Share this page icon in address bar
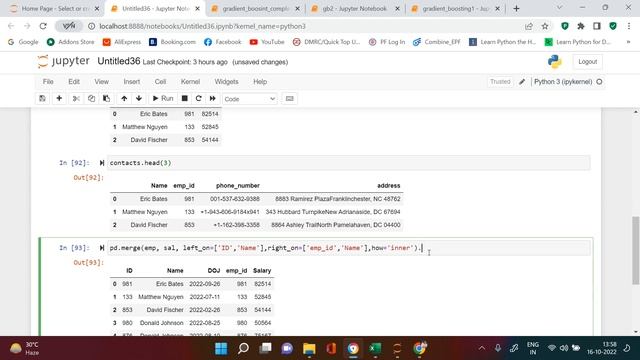The height and width of the screenshot is (360, 640). pos(529,26)
